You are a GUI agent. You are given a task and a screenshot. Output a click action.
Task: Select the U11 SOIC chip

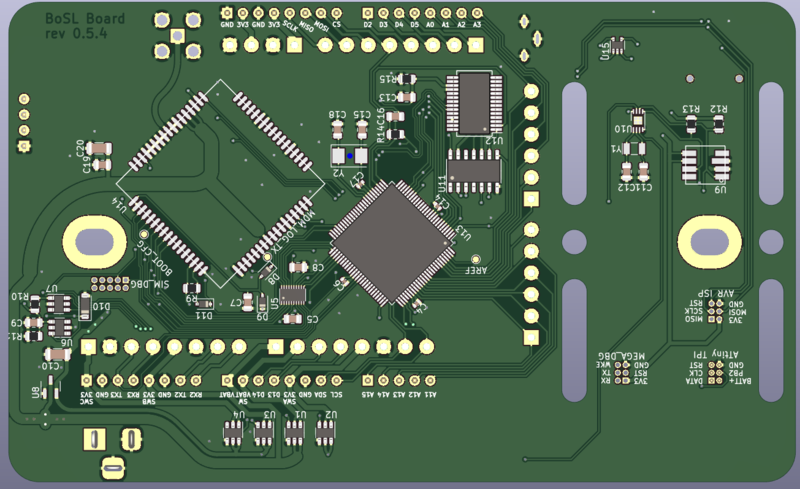pos(473,172)
